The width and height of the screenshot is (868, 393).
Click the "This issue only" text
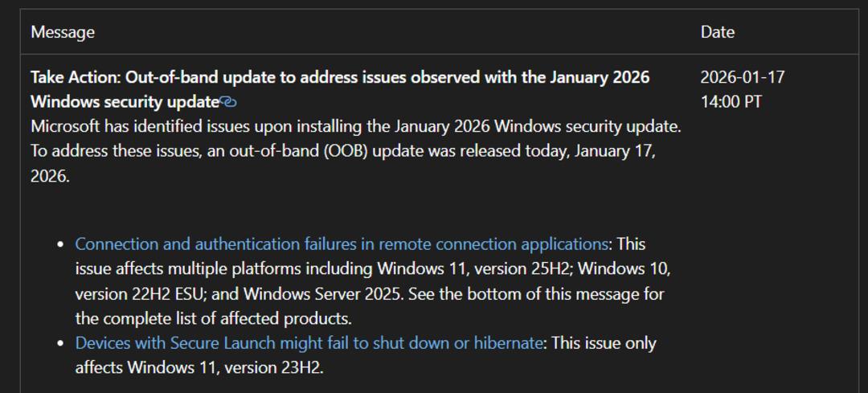pyautogui.click(x=604, y=343)
